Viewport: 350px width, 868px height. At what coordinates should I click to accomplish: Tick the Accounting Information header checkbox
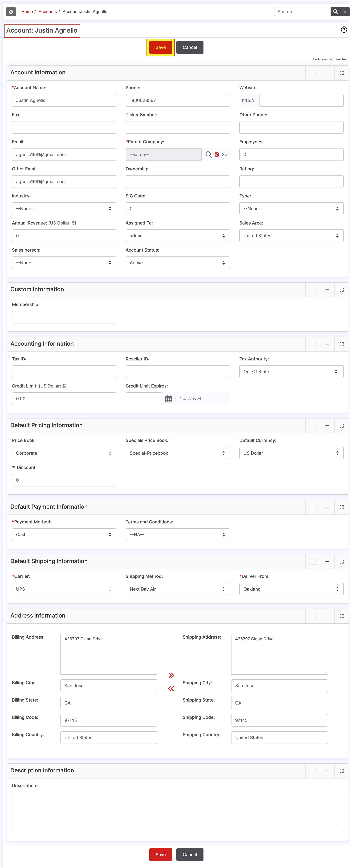click(313, 344)
